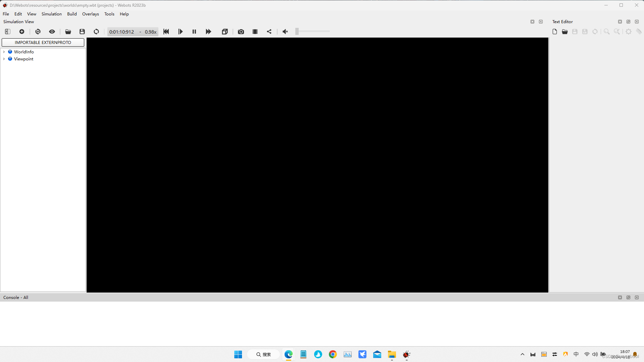The width and height of the screenshot is (644, 362).
Task: Open the taskbar search box
Action: click(263, 355)
